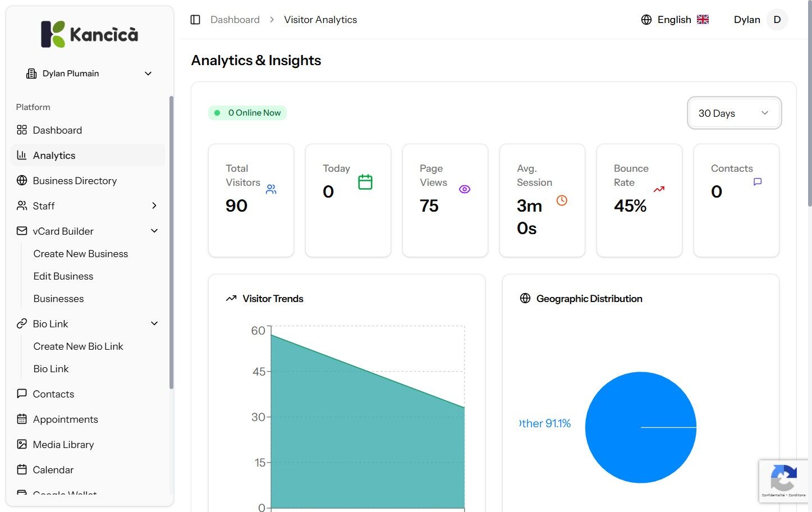The width and height of the screenshot is (812, 512).
Task: Click the Dashboard breadcrumb link
Action: (x=235, y=20)
